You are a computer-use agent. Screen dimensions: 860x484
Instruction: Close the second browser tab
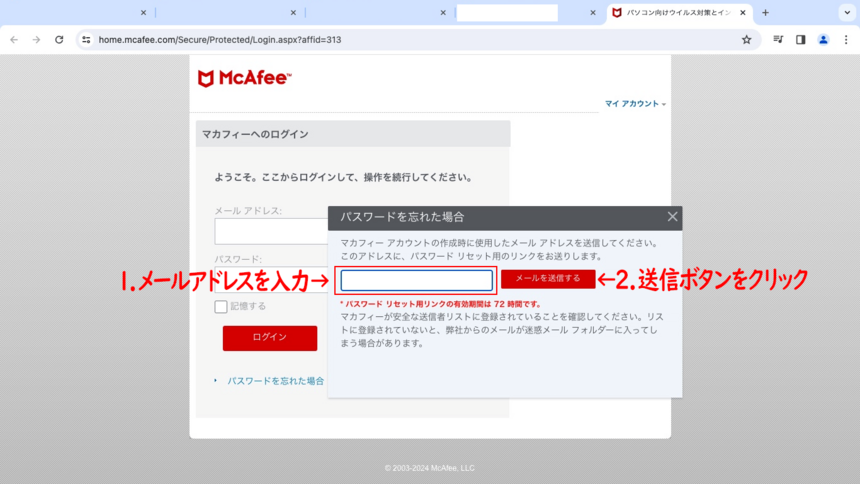293,13
